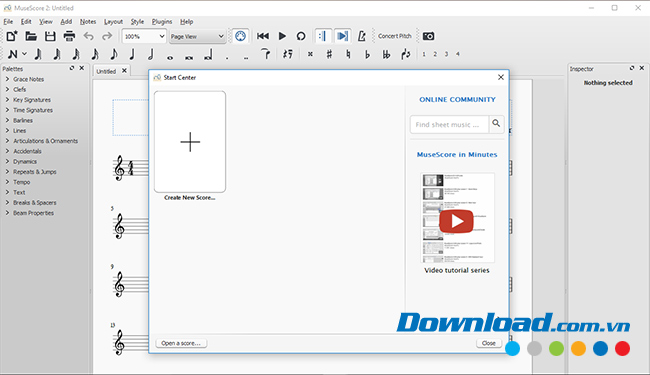Screen dimensions: 650x375
Task: Click Close button in Start Center
Action: pyautogui.click(x=489, y=343)
